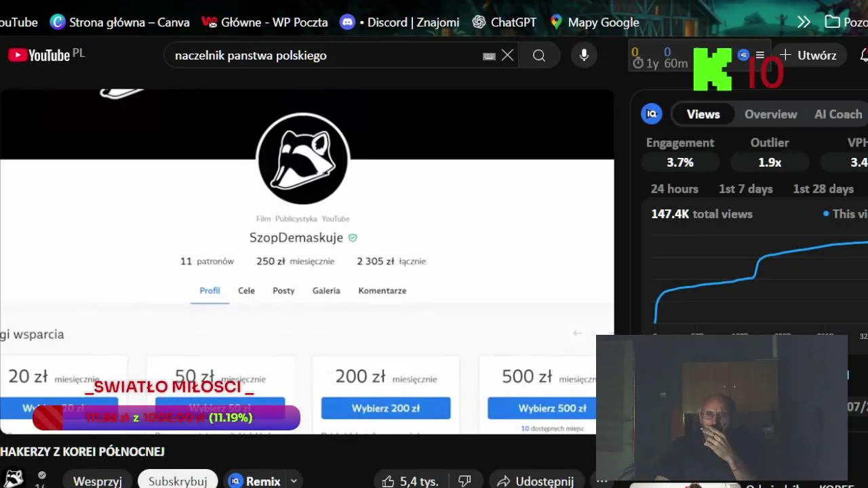Viewport: 868px width, 488px height.
Task: Open more video actions (three dots)
Action: point(601,481)
